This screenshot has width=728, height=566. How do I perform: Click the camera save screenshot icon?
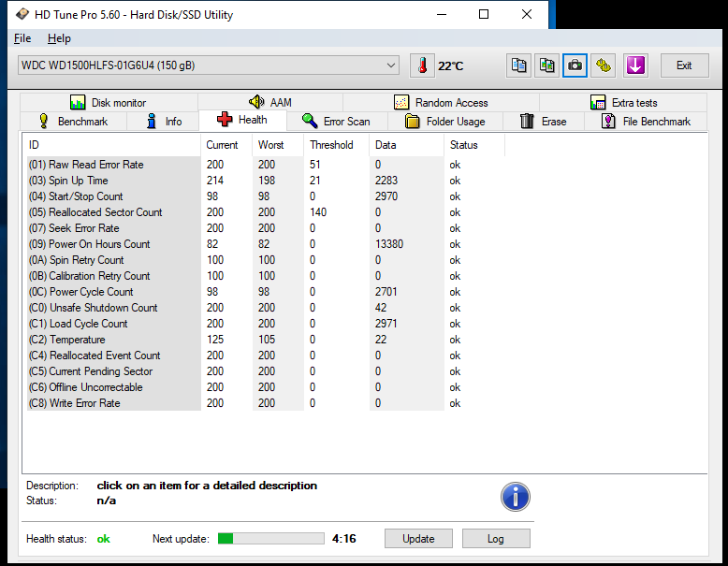point(575,65)
